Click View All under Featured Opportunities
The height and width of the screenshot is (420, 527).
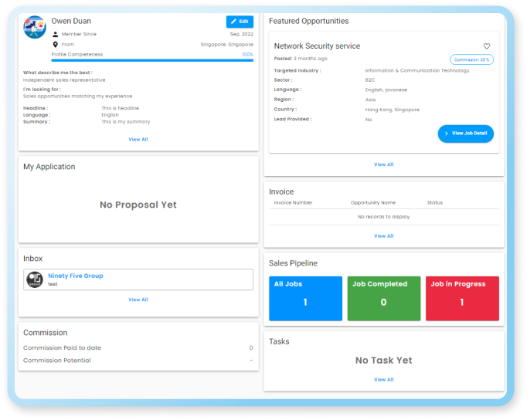384,164
